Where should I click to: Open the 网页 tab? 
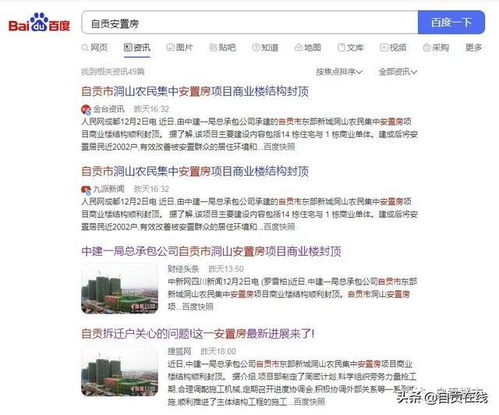click(95, 48)
